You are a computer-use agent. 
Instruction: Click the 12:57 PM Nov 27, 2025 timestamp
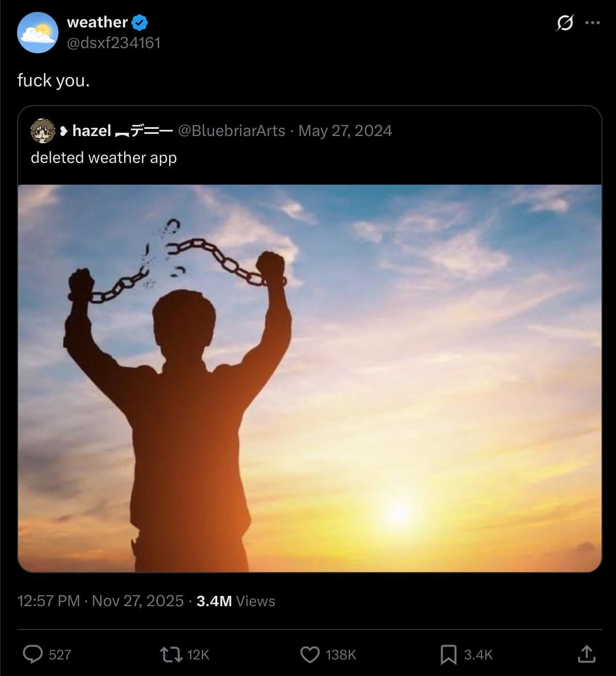click(100, 601)
